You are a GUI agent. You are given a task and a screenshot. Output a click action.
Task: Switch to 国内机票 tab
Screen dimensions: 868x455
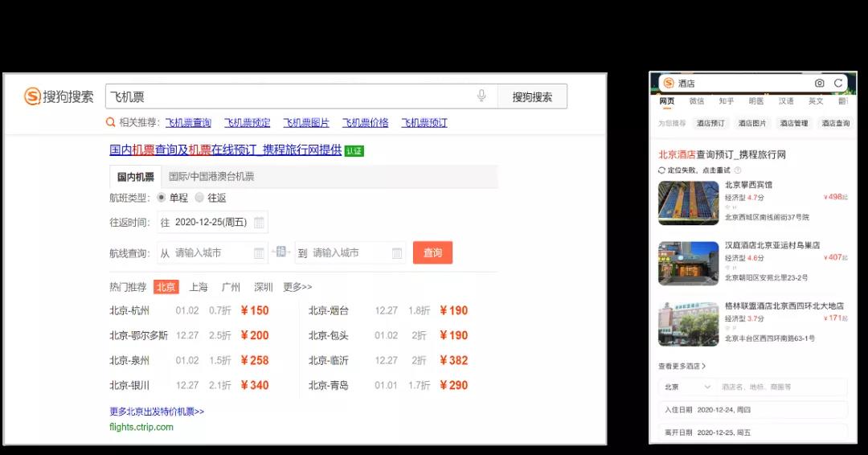136,177
